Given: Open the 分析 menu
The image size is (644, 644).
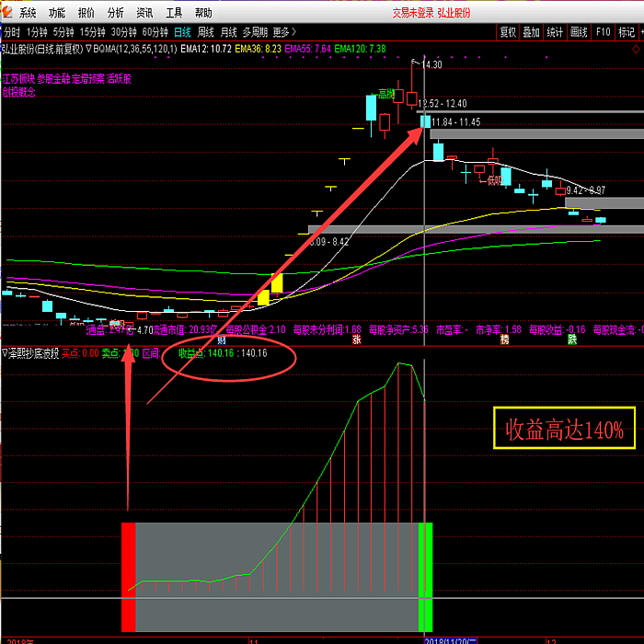Looking at the screenshot, I should coord(115,13).
